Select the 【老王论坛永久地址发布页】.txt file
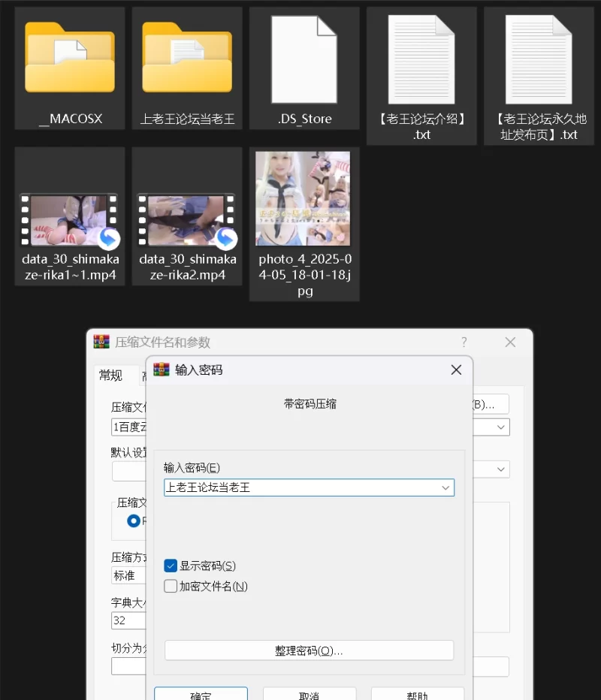The height and width of the screenshot is (700, 601). pyautogui.click(x=539, y=59)
